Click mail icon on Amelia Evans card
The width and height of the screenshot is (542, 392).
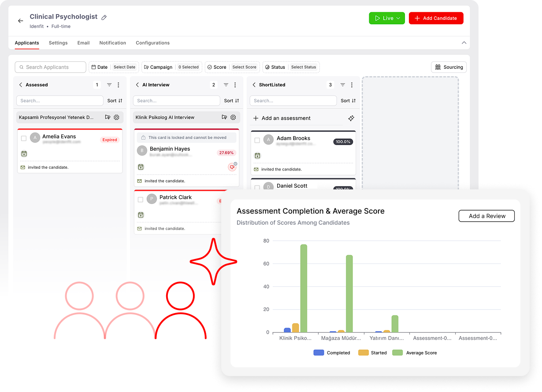click(23, 167)
